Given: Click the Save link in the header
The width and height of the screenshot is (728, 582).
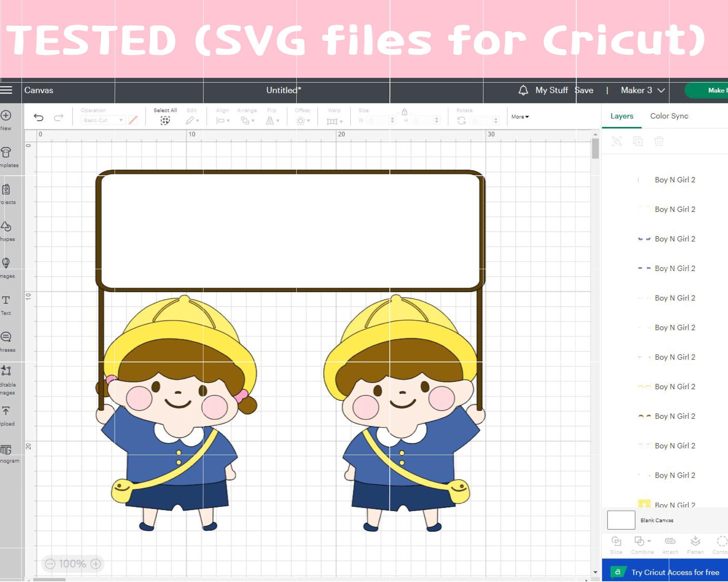Looking at the screenshot, I should (x=584, y=90).
